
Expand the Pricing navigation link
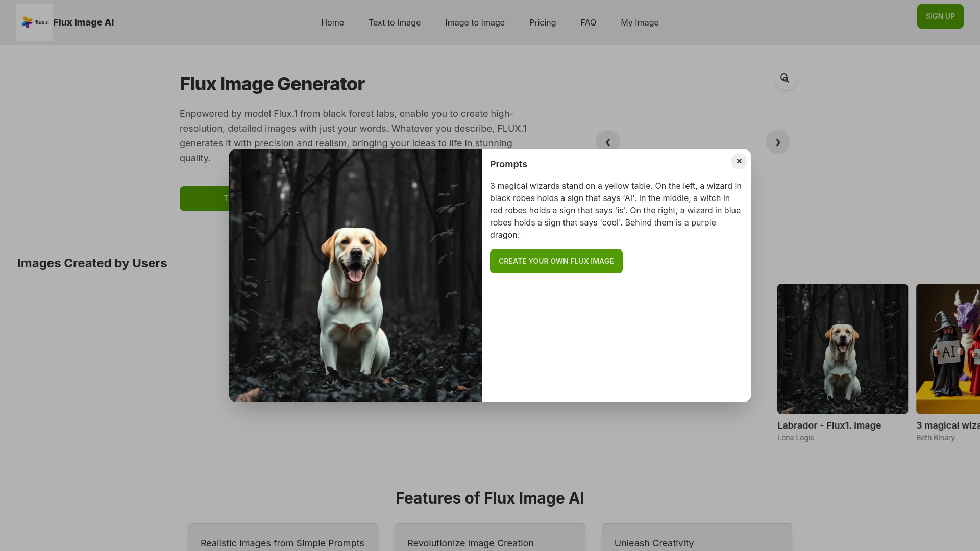tap(543, 22)
